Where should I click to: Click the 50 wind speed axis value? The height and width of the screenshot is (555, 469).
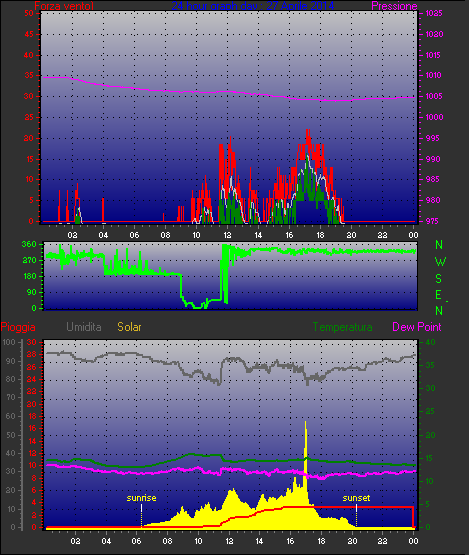[29, 13]
